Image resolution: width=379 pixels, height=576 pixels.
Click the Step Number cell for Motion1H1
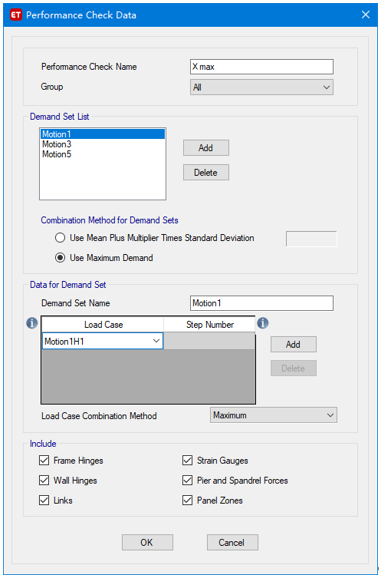(x=209, y=341)
